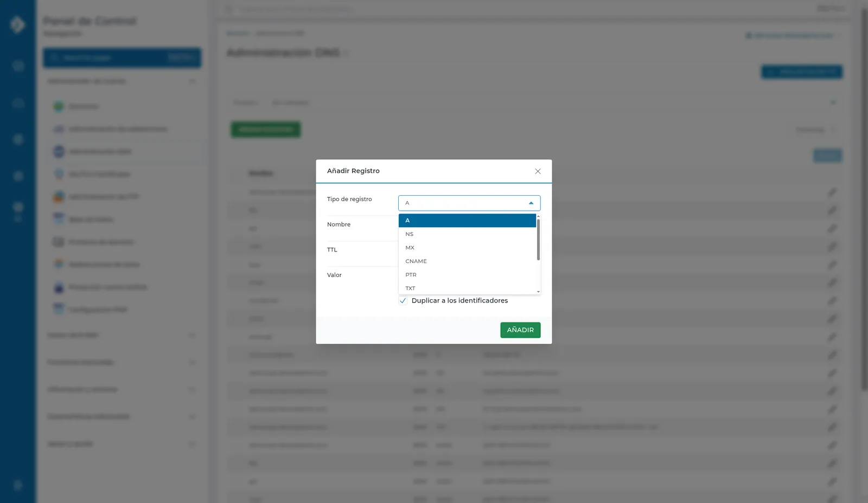
Task: Click the panel logo atop blue sidebar
Action: 17,24
